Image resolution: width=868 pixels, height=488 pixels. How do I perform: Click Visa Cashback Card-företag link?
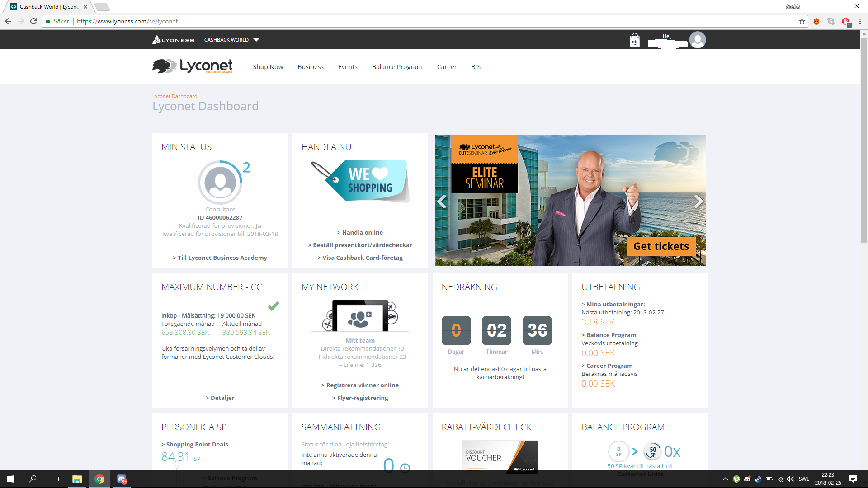(360, 258)
